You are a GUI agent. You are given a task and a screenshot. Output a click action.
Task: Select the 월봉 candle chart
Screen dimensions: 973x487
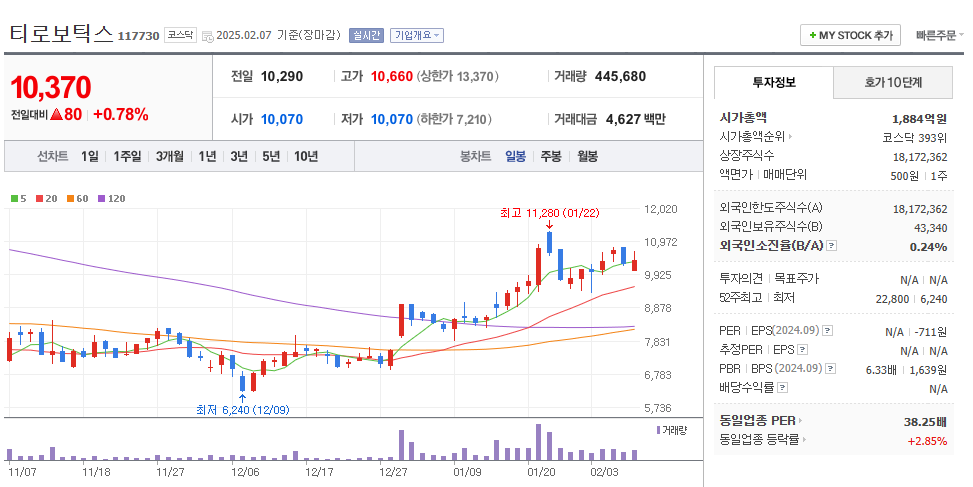coord(588,156)
